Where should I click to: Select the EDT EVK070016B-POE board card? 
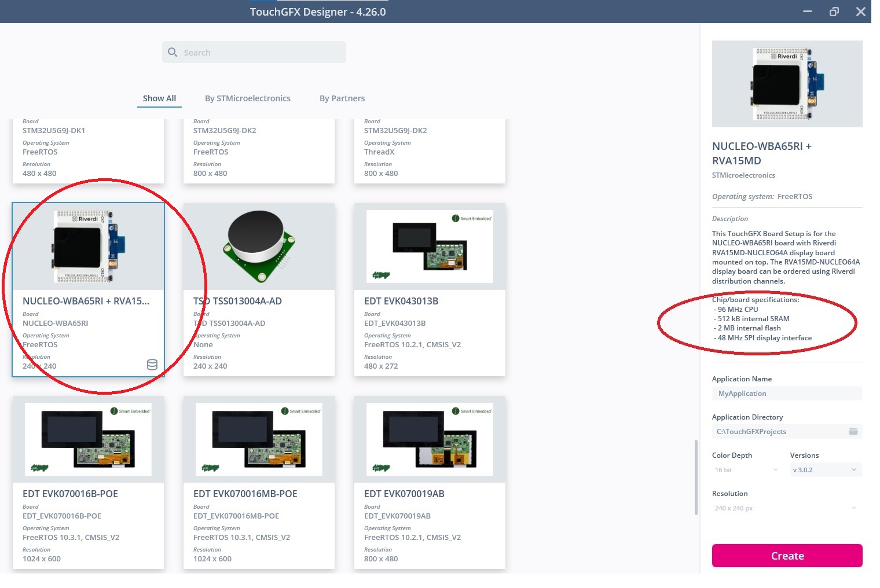88,483
